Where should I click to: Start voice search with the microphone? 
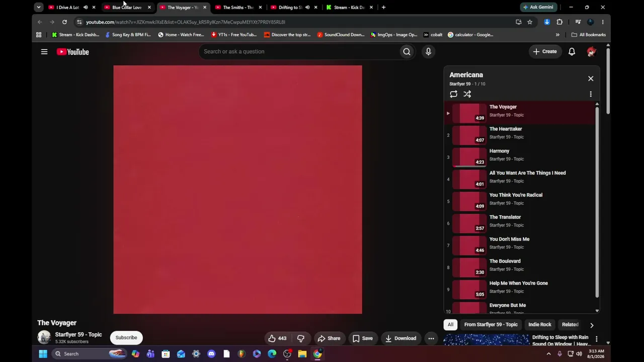pyautogui.click(x=428, y=51)
